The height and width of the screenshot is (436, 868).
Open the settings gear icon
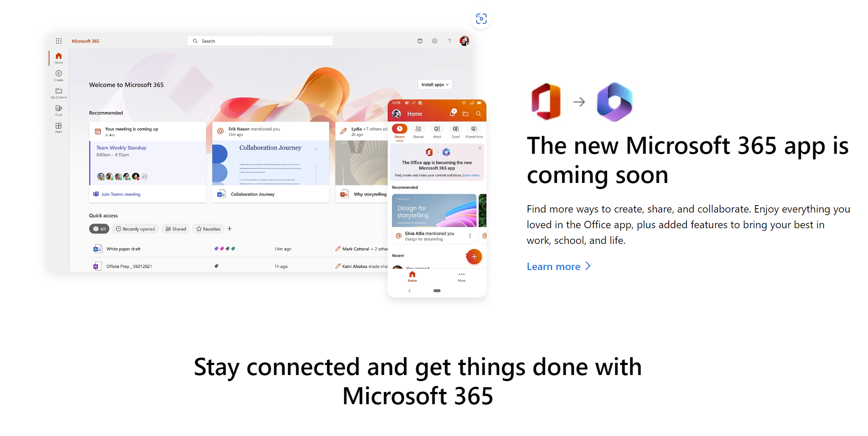pyautogui.click(x=435, y=41)
